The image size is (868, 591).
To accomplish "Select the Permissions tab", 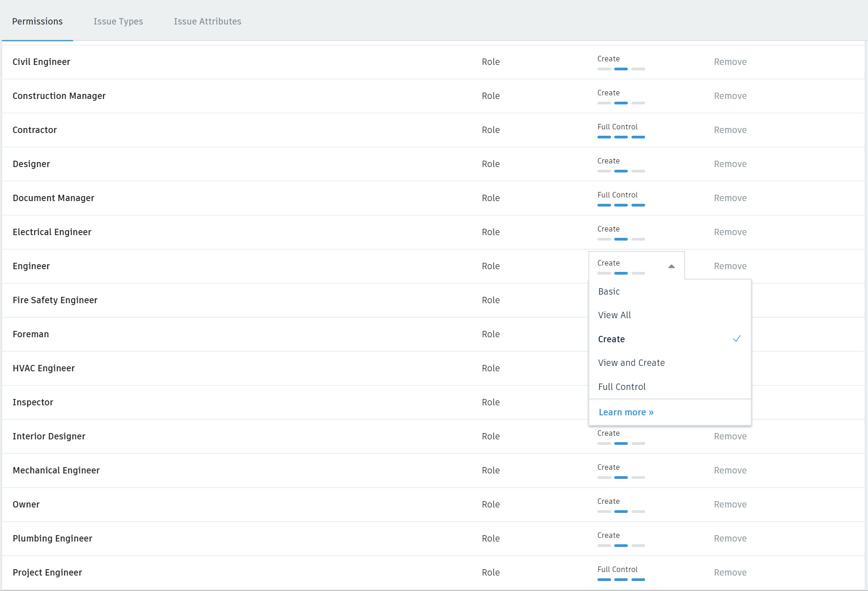I will tap(38, 21).
